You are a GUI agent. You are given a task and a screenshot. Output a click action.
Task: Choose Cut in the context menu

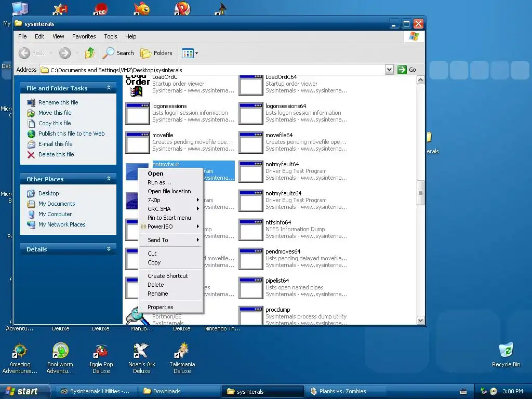[170, 254]
